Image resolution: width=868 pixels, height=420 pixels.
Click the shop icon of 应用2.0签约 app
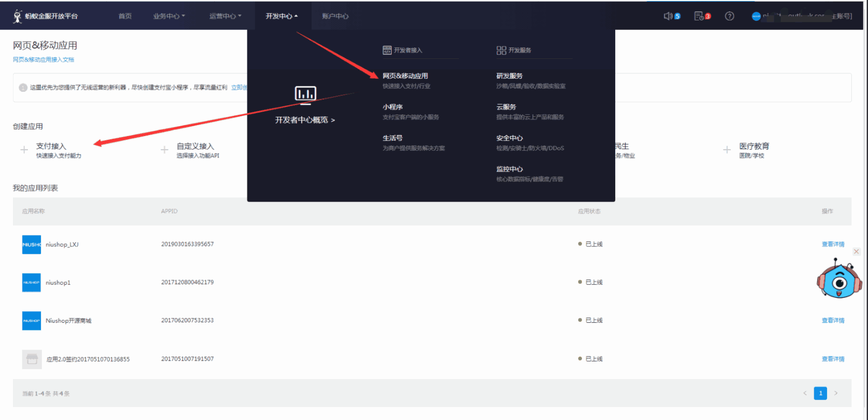[32, 359]
